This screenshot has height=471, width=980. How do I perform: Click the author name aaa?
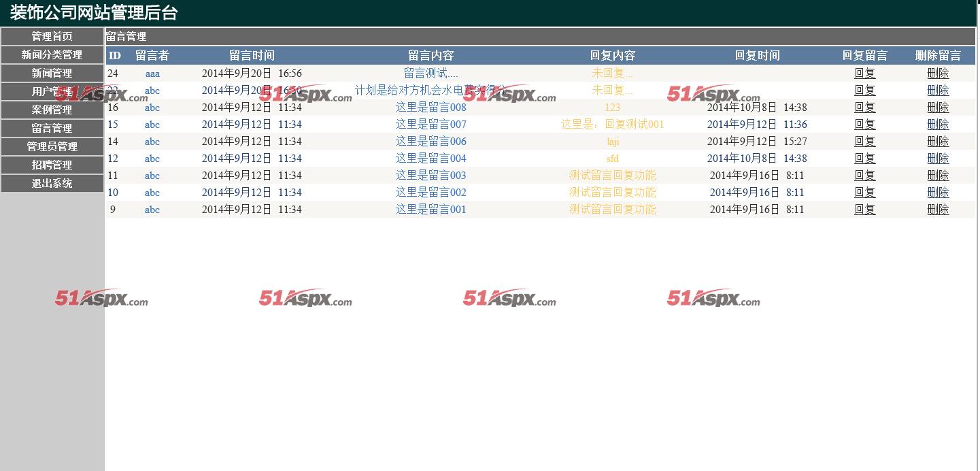tap(152, 73)
